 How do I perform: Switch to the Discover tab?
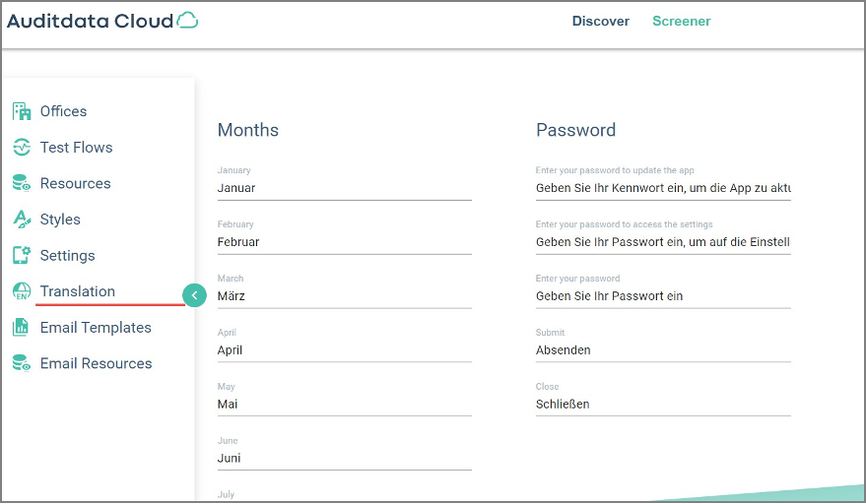600,21
